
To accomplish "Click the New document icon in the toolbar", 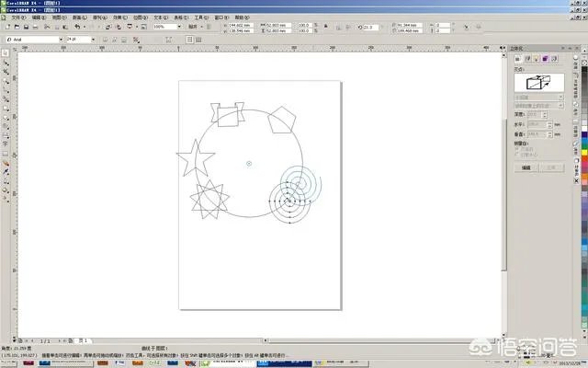I will click(7, 28).
